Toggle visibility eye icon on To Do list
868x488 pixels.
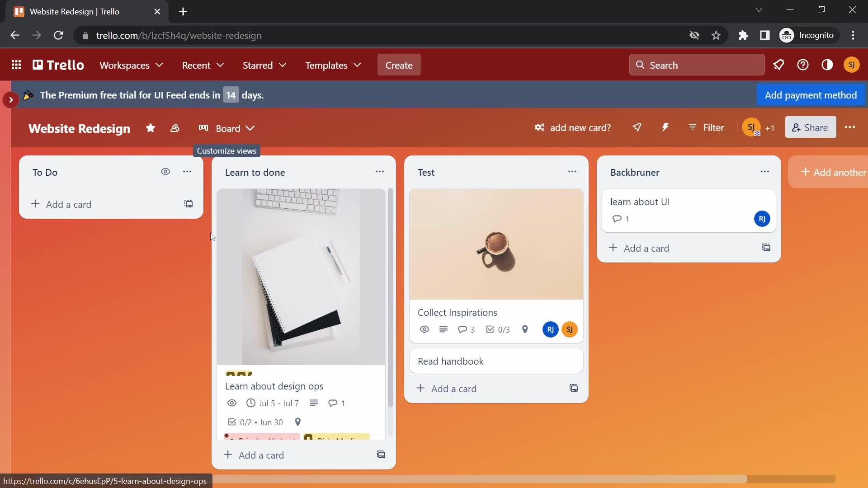pos(165,172)
